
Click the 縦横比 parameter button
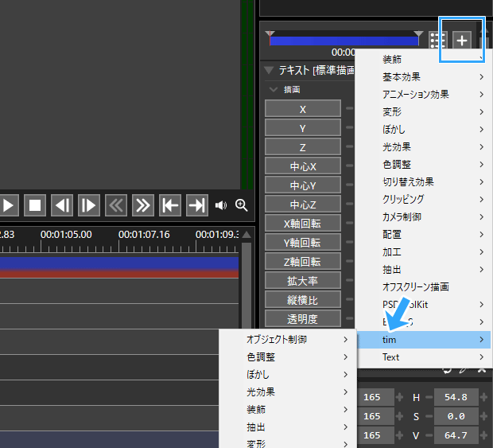point(303,300)
